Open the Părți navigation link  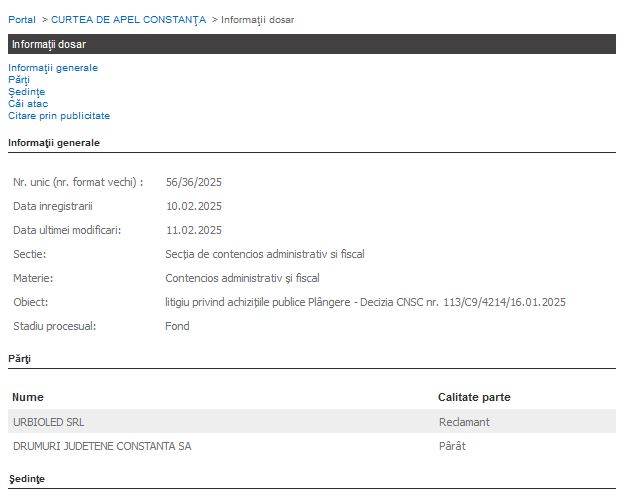point(19,79)
